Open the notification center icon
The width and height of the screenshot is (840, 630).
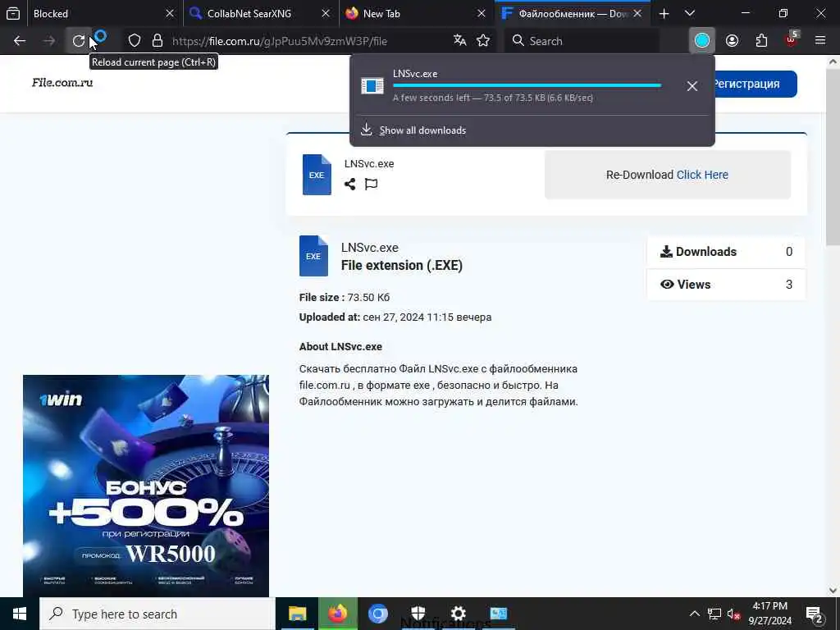click(x=815, y=614)
